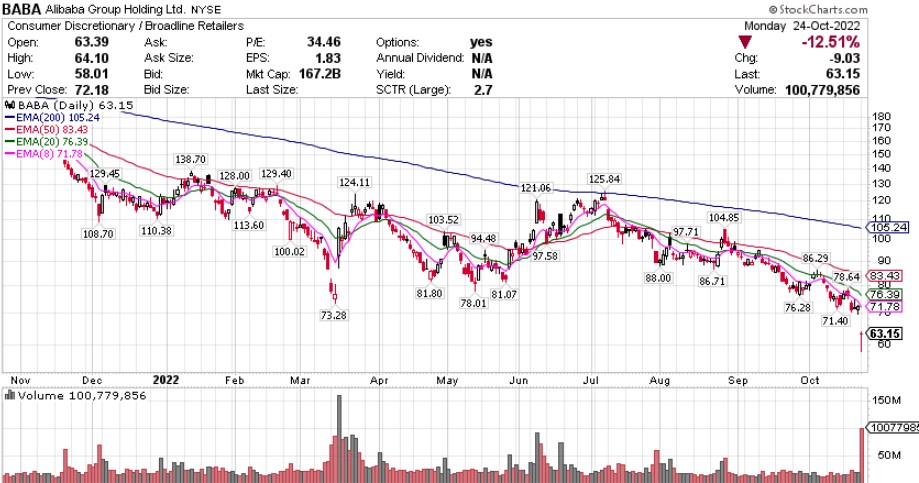Click the 94.48 price label
The width and height of the screenshot is (919, 483).
[x=483, y=239]
